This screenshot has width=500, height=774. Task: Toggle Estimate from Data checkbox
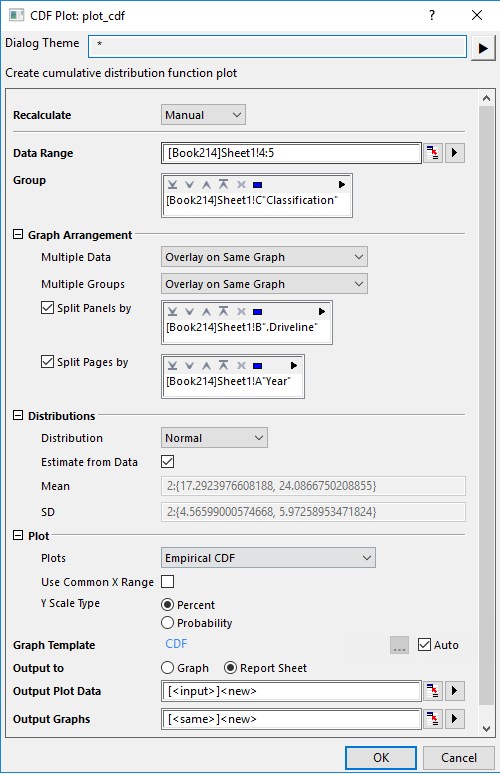point(168,462)
